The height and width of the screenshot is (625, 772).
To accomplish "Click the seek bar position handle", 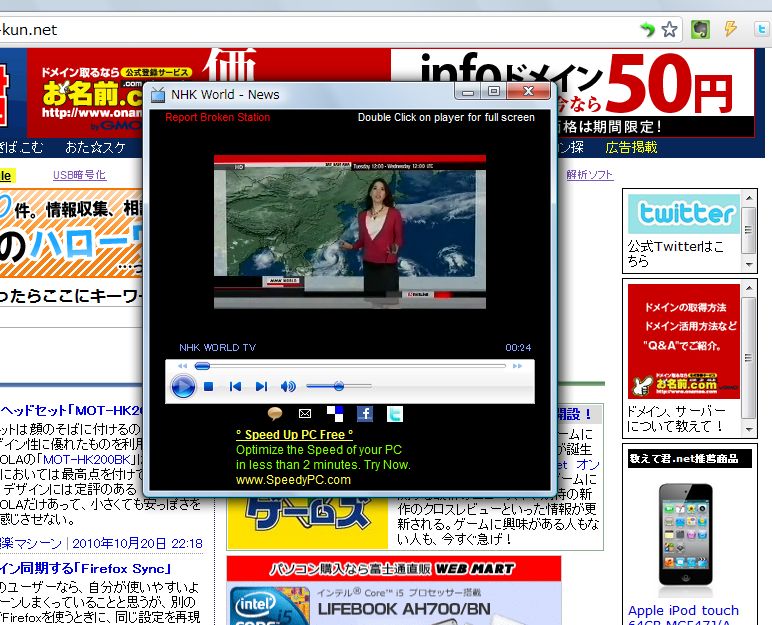I will click(x=202, y=366).
